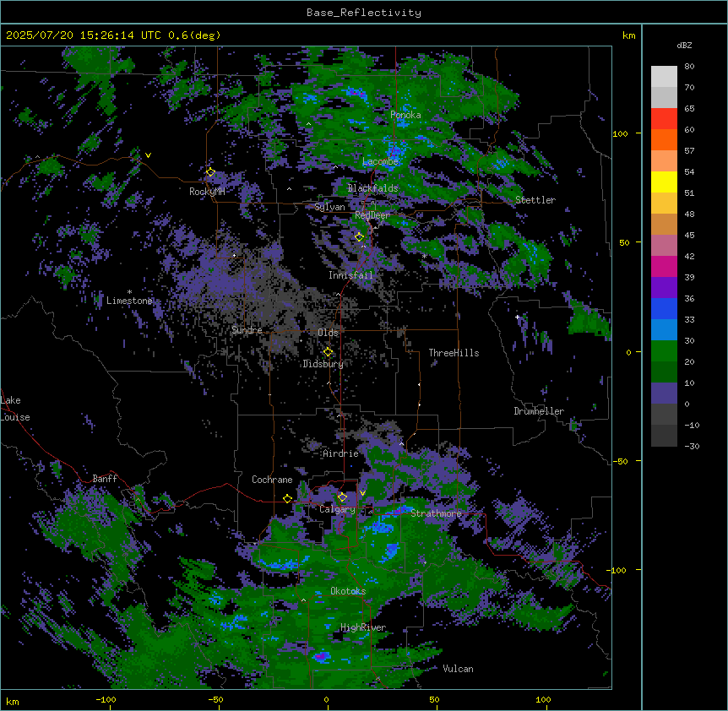
Task: Click the yellow V marker northwest of RockyMH
Action: tap(148, 155)
